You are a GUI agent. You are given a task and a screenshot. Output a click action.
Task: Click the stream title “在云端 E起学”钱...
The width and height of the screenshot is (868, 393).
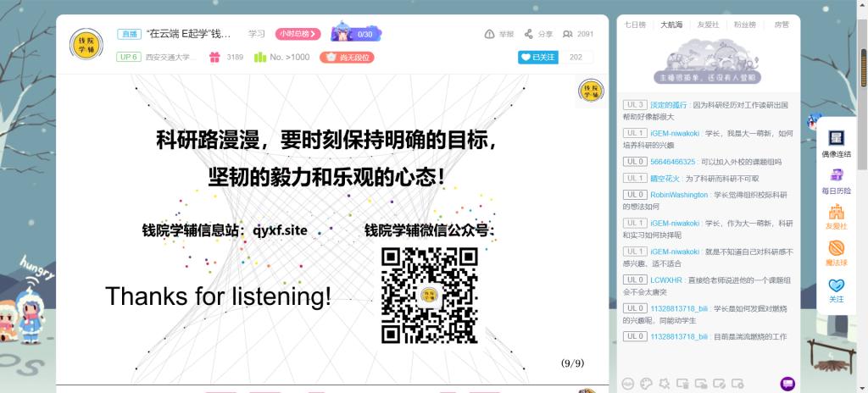tap(188, 34)
